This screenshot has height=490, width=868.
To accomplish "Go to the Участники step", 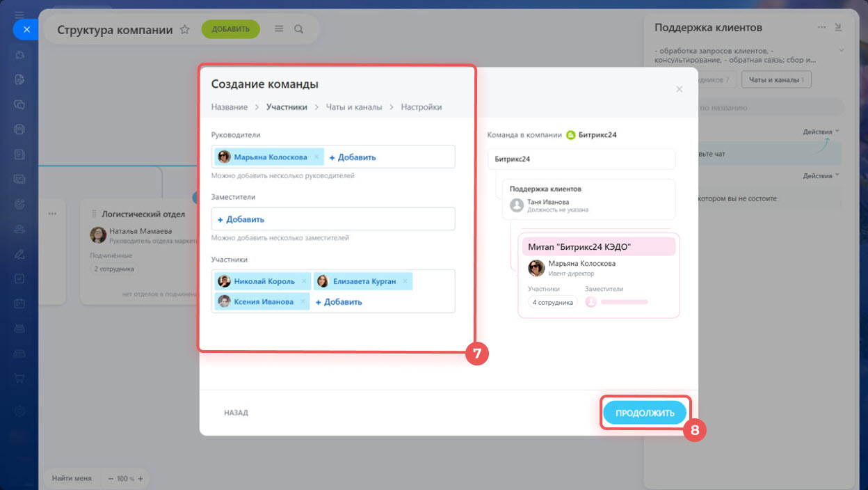I will pos(287,107).
